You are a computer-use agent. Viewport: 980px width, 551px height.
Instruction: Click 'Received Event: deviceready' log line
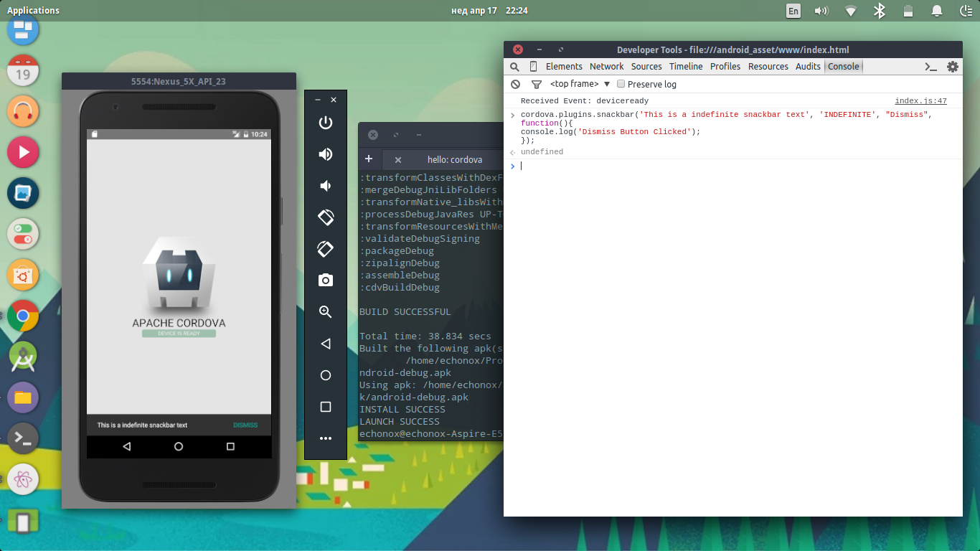tap(585, 101)
